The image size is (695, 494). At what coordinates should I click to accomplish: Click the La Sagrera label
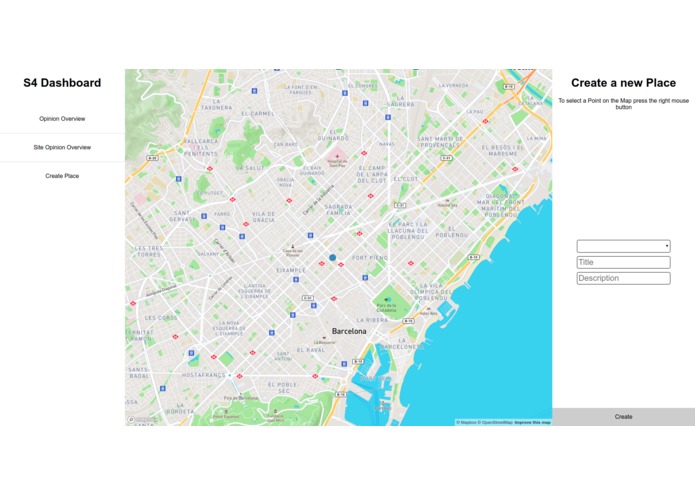[x=401, y=101]
